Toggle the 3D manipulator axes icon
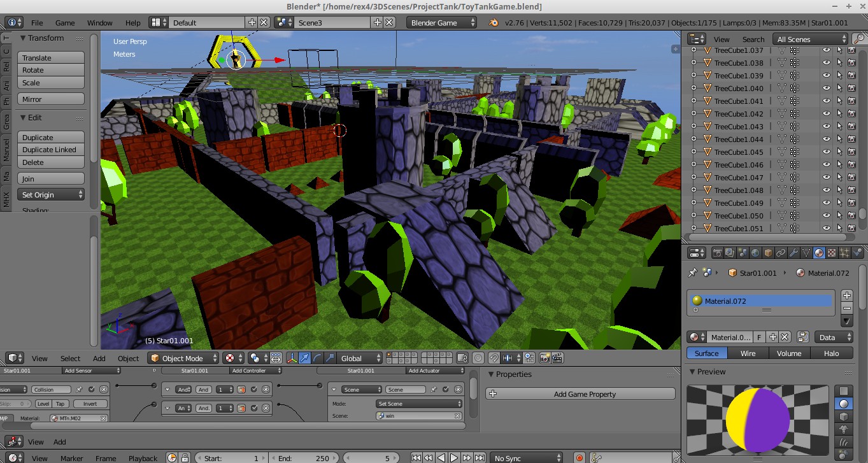868x463 pixels. pyautogui.click(x=292, y=359)
